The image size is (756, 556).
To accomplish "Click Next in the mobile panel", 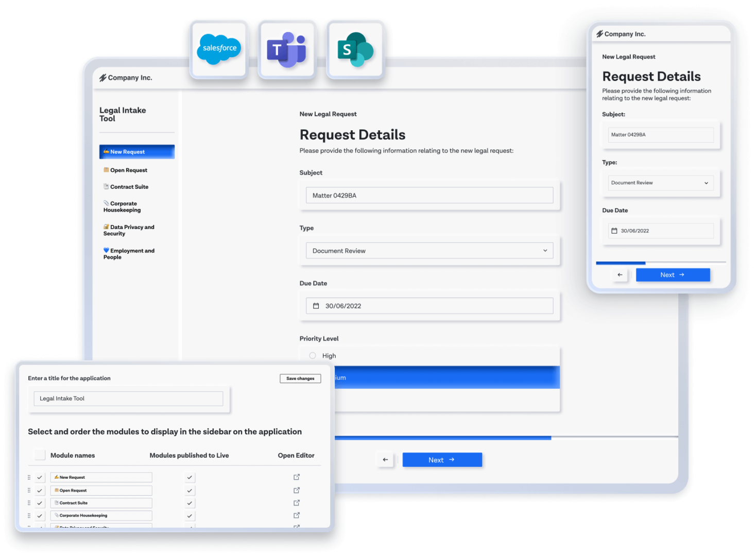I will [673, 275].
